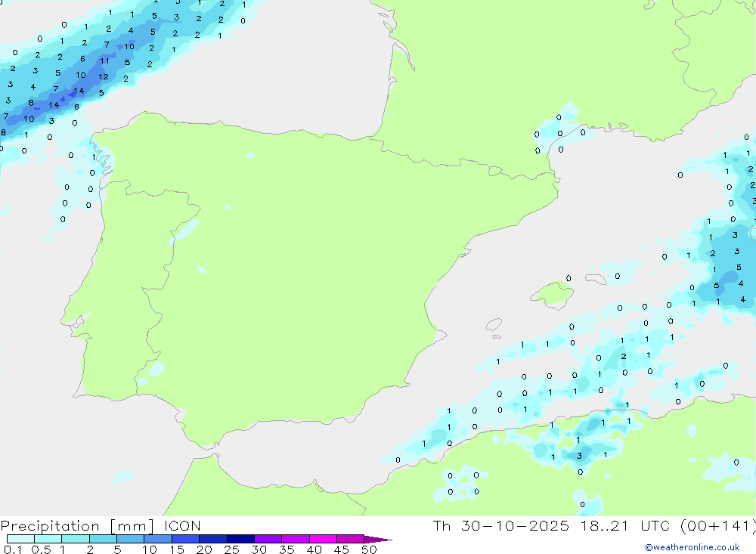Click Ibiza island outline on the map
This screenshot has width=756, height=554.
click(x=494, y=324)
